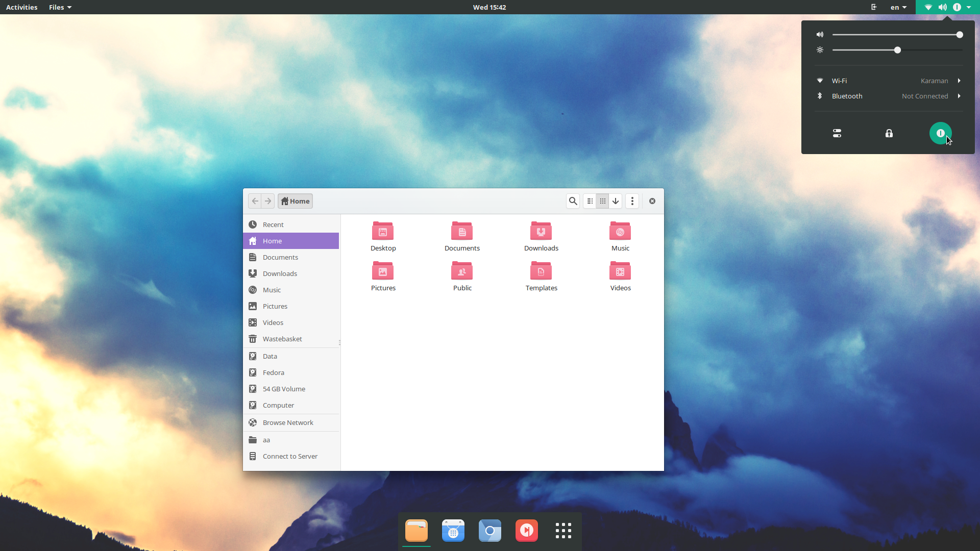Open the Templates folder icon
The image size is (980, 551).
coord(541,271)
